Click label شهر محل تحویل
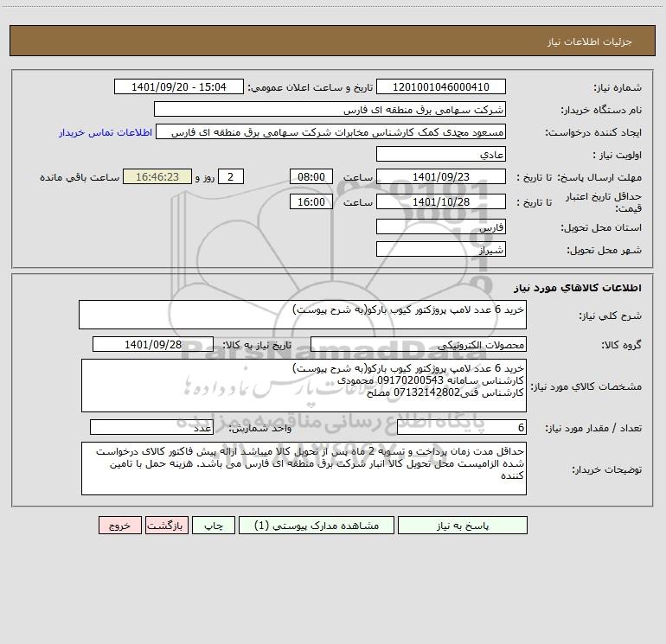 (x=605, y=250)
